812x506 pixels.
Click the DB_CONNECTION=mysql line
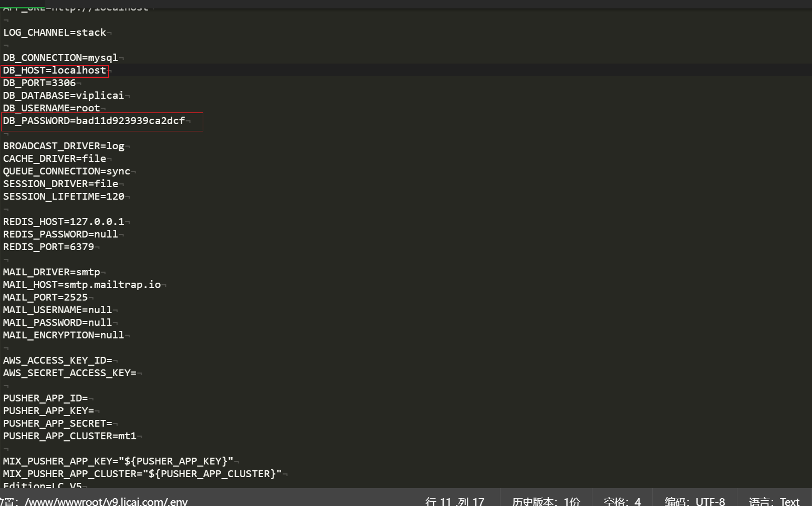pyautogui.click(x=60, y=58)
